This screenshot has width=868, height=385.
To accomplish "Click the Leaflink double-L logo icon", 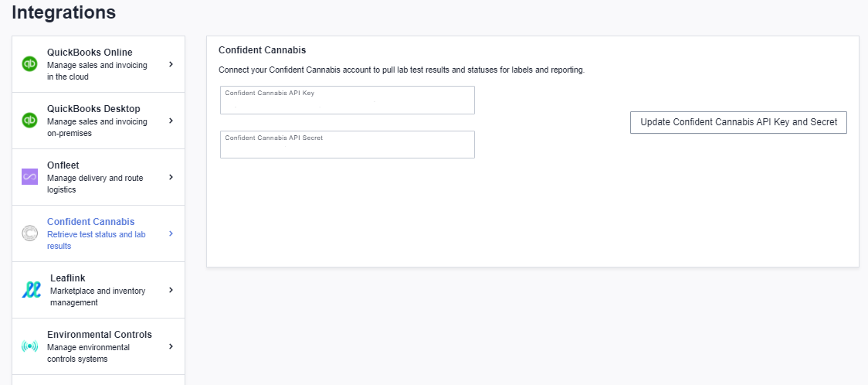I will (31, 290).
